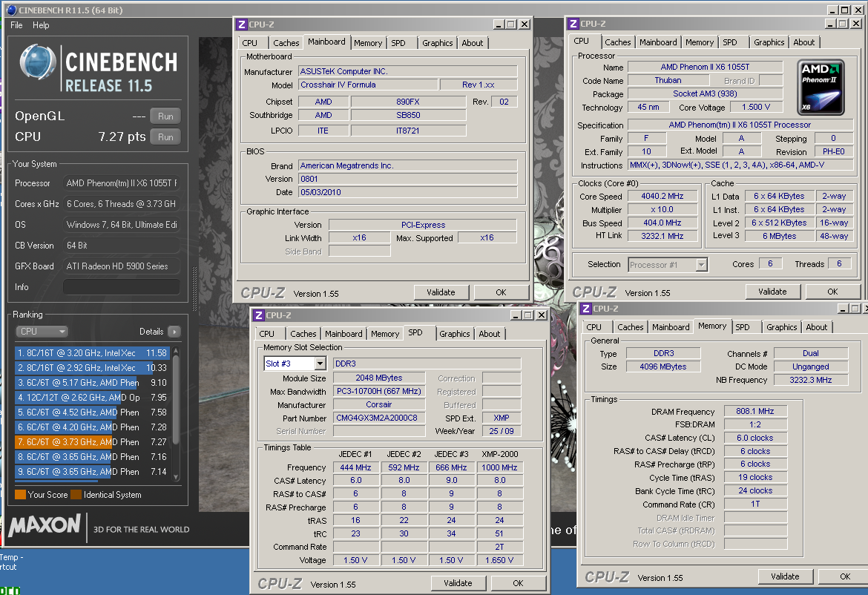Click the BIOS version 0801 field
Screen dimensions: 868x595
408,179
